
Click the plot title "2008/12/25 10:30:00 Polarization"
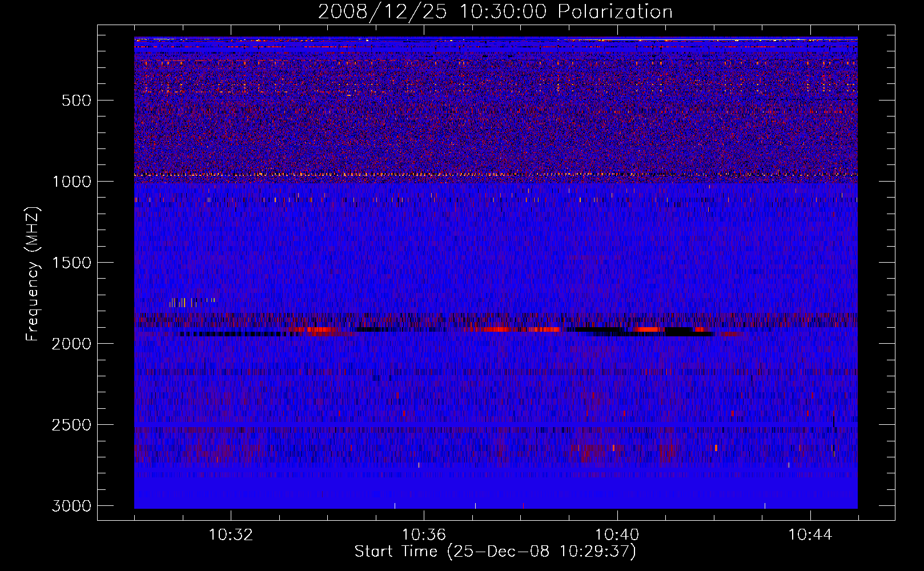[495, 11]
